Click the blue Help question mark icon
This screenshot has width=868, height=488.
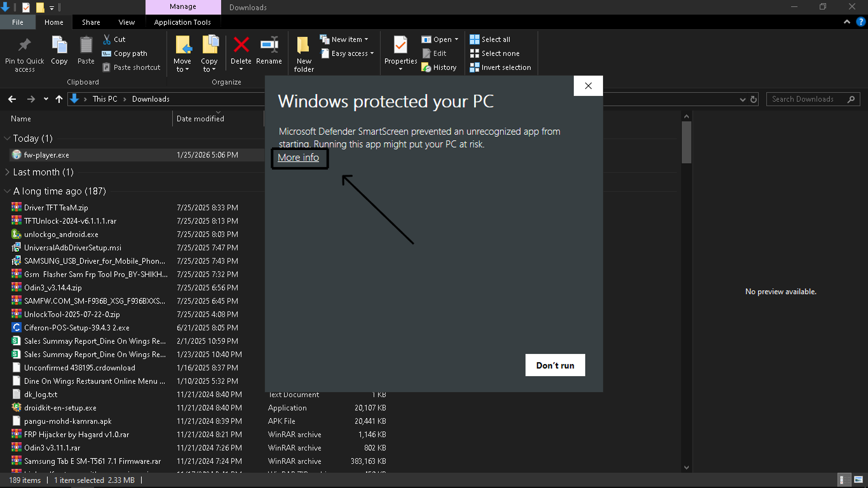pyautogui.click(x=860, y=22)
